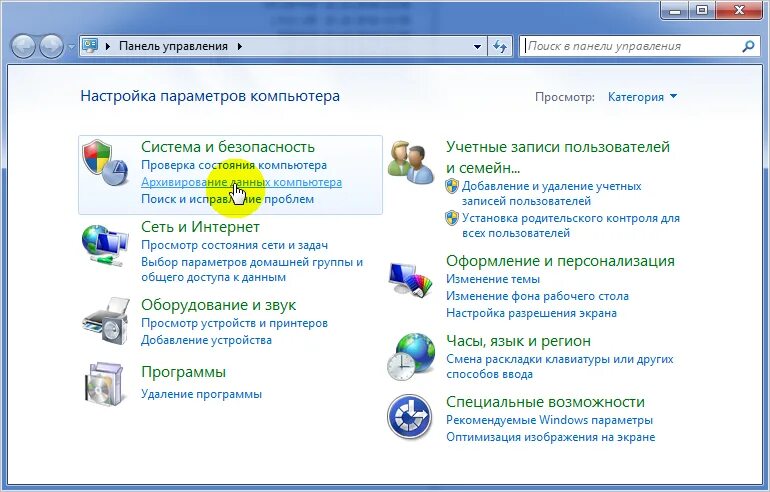The height and width of the screenshot is (492, 770).
Task: Open Программы category heading
Action: click(184, 372)
